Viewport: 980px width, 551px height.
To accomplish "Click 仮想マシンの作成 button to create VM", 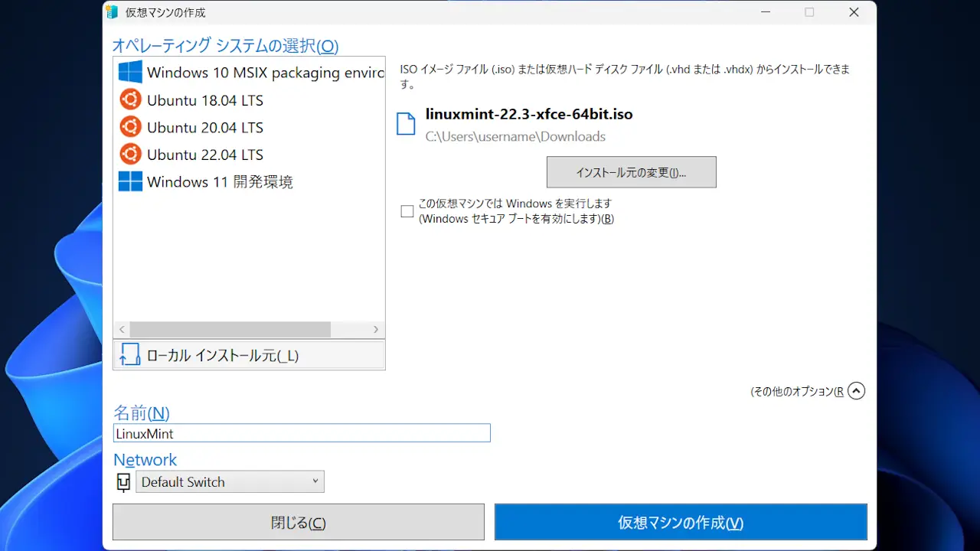I will (x=681, y=523).
